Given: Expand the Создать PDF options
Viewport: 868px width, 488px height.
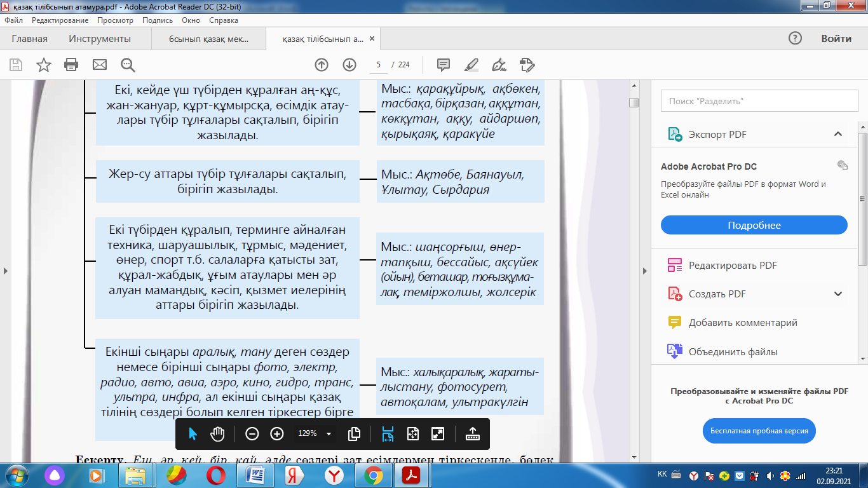Looking at the screenshot, I should pyautogui.click(x=837, y=294).
